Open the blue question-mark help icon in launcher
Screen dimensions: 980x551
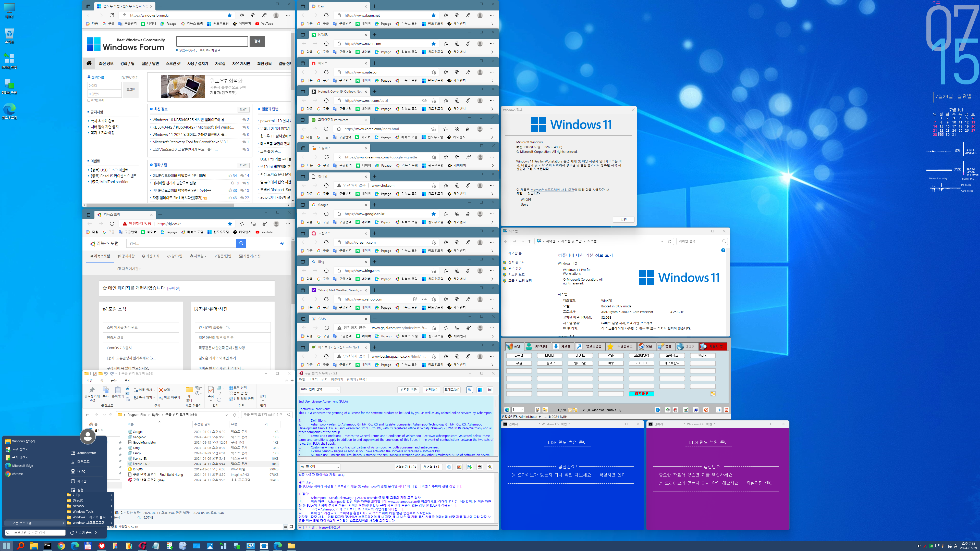657,410
